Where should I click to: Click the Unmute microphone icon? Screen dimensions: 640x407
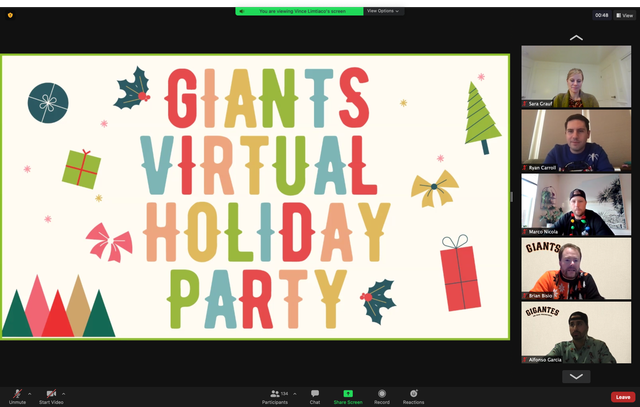coord(16,393)
